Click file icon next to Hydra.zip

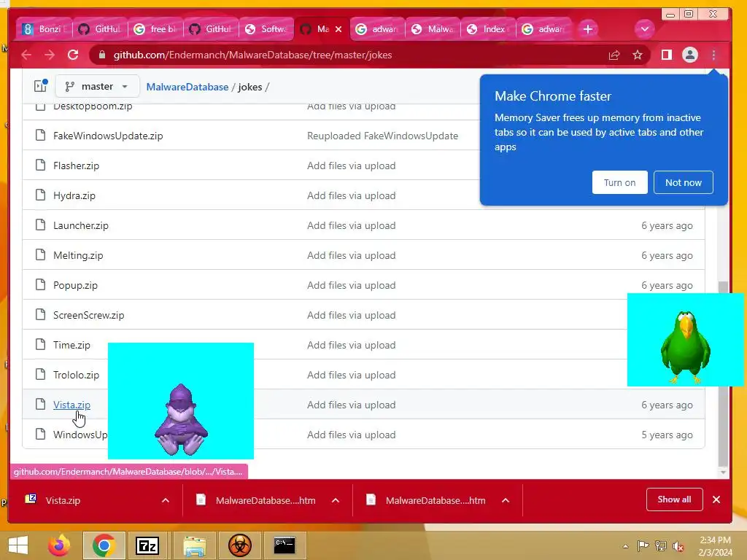pyautogui.click(x=41, y=195)
